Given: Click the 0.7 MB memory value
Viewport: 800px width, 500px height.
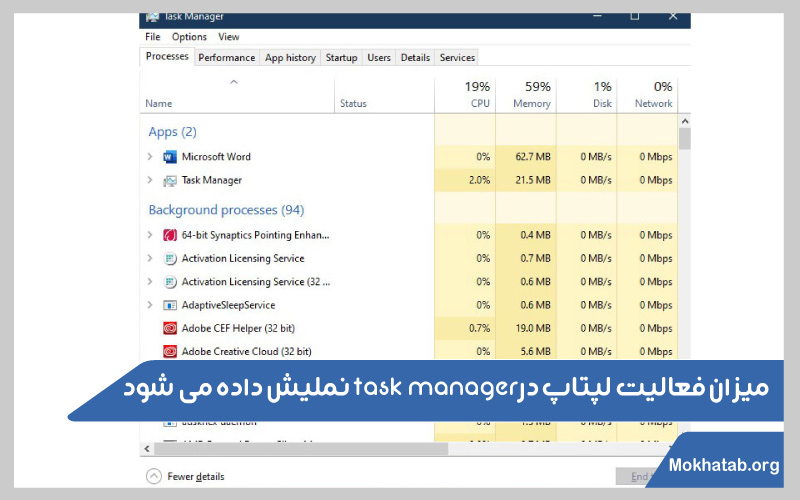Looking at the screenshot, I should pyautogui.click(x=536, y=259).
